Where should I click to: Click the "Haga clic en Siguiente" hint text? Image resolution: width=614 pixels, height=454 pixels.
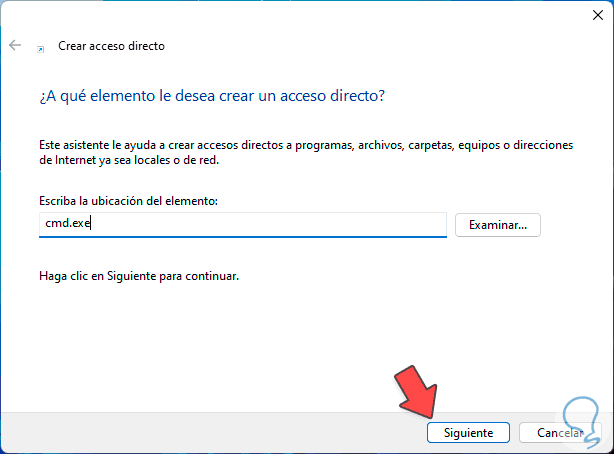coord(139,274)
